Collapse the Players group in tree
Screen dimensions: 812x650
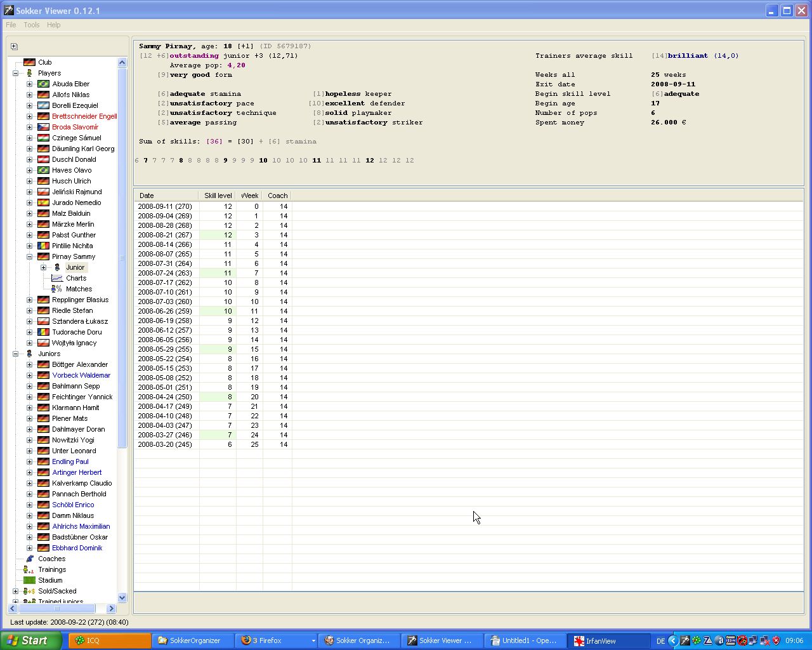pos(15,73)
